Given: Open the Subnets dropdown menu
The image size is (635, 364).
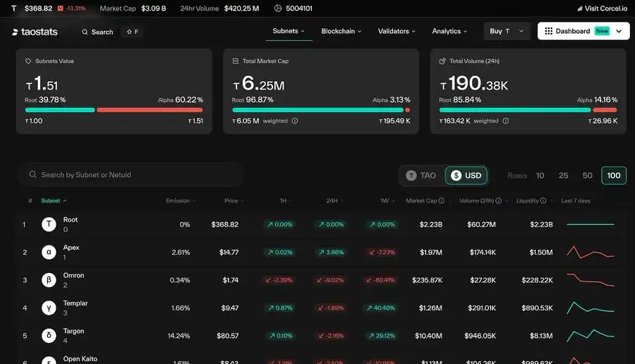Looking at the screenshot, I should 289,31.
